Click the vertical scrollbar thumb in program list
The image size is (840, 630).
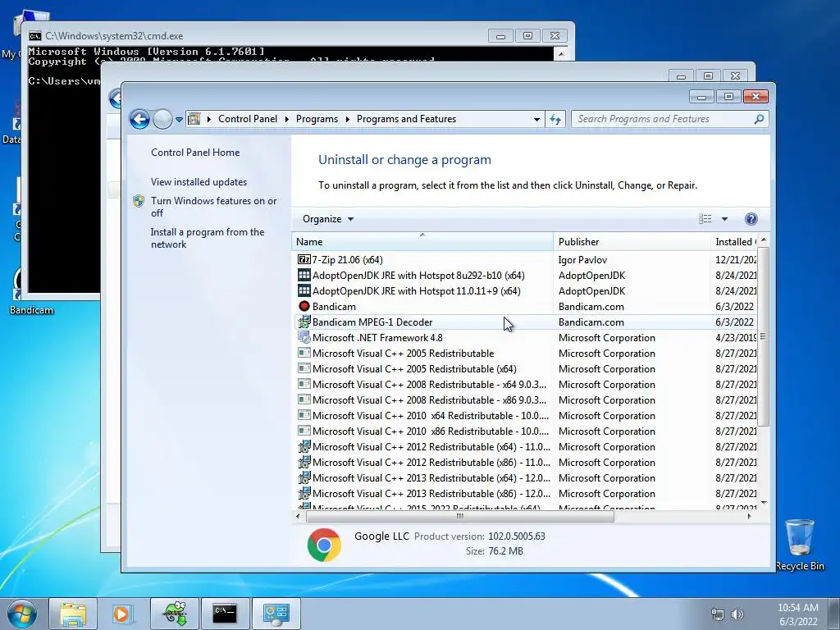pos(764,336)
